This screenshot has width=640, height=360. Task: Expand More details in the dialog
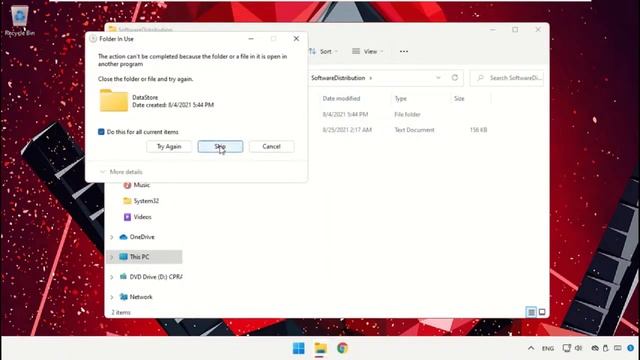point(121,172)
